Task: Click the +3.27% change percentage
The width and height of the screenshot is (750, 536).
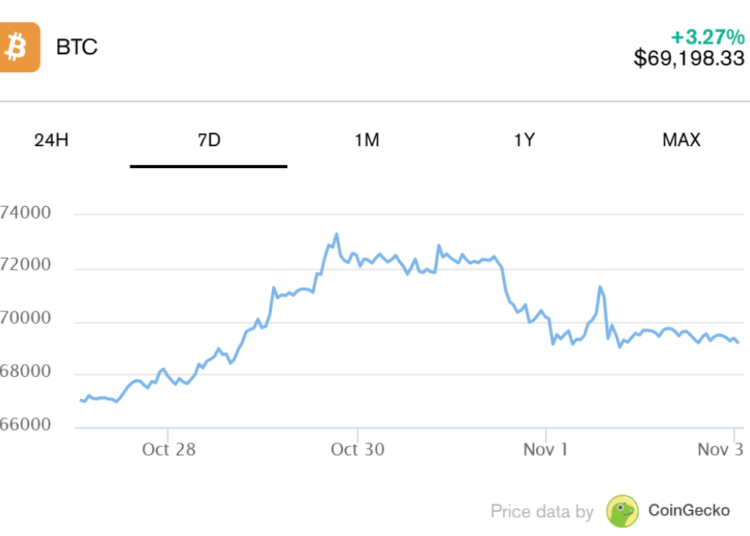Action: point(707,37)
